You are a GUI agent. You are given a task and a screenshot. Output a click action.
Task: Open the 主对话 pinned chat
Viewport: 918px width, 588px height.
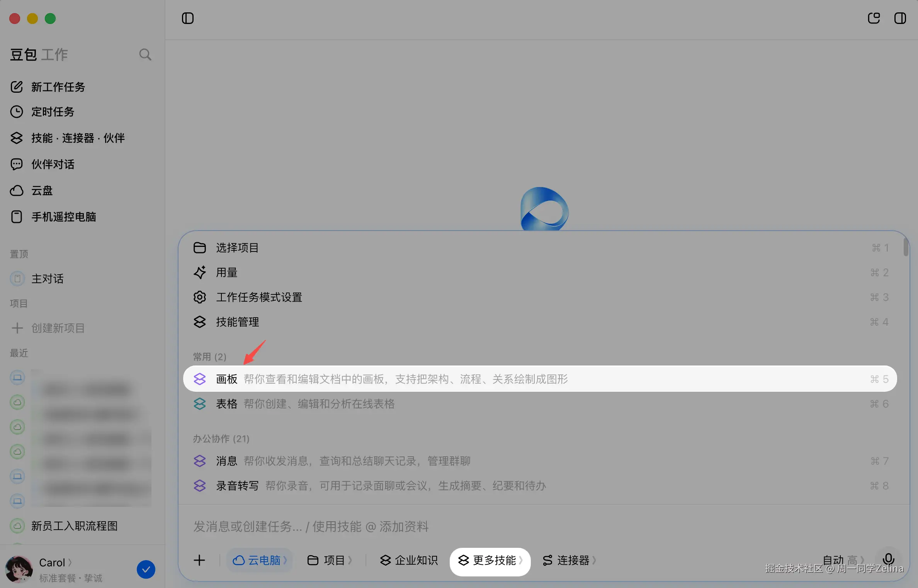[x=47, y=279]
